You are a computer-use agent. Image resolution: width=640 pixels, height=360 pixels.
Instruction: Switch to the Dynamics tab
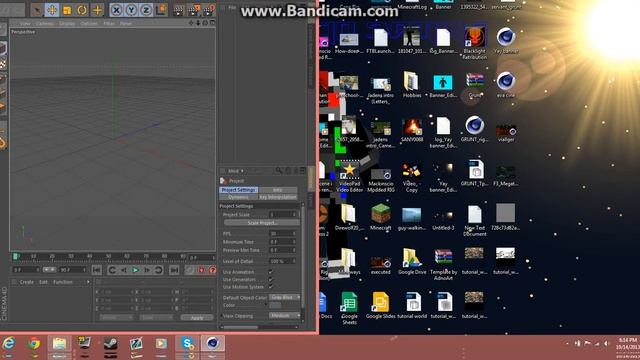click(x=238, y=197)
